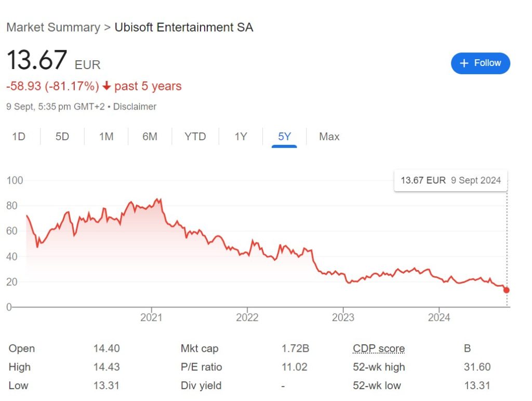
Task: Click the red down arrow icon
Action: [107, 86]
